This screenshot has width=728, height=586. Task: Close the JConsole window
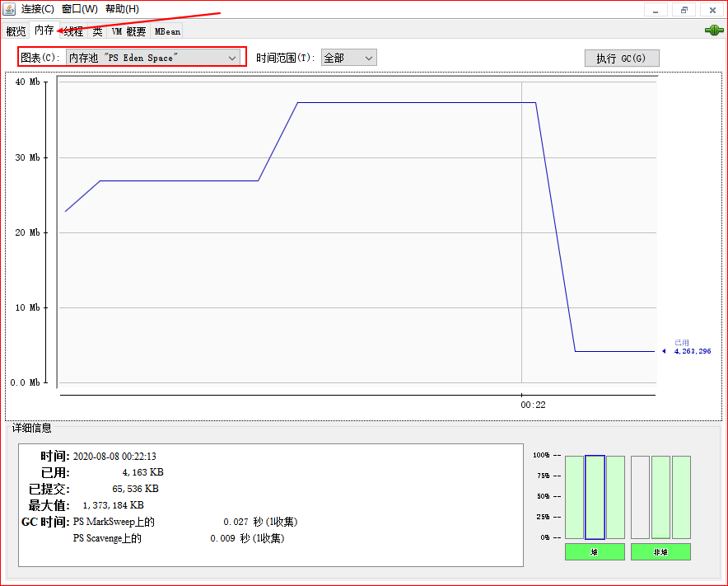tap(712, 10)
